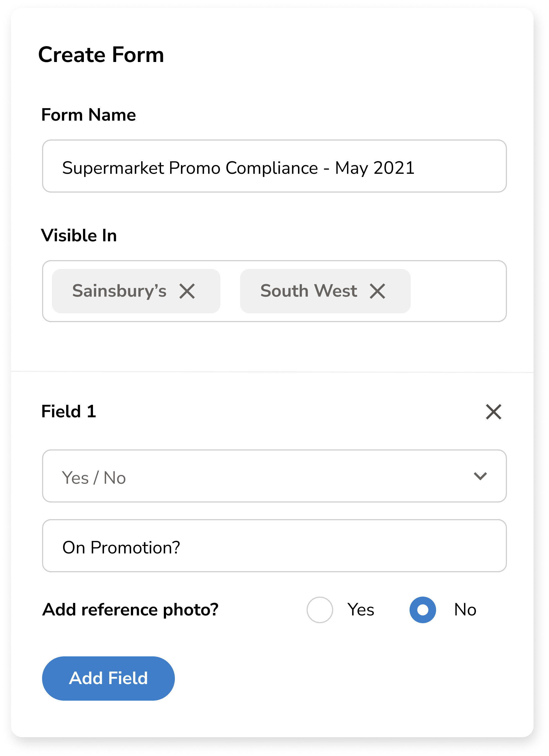This screenshot has height=756, width=549.
Task: Click the Add Field button
Action: pos(108,678)
